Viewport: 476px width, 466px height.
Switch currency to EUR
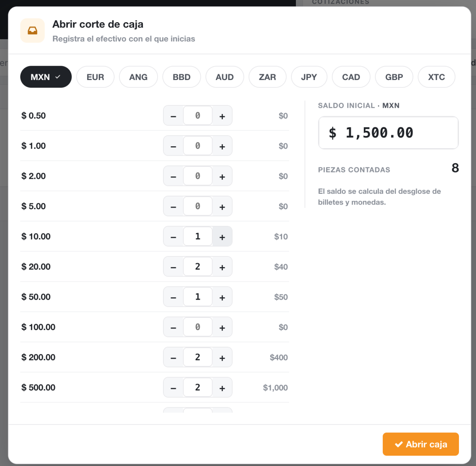[x=95, y=77]
